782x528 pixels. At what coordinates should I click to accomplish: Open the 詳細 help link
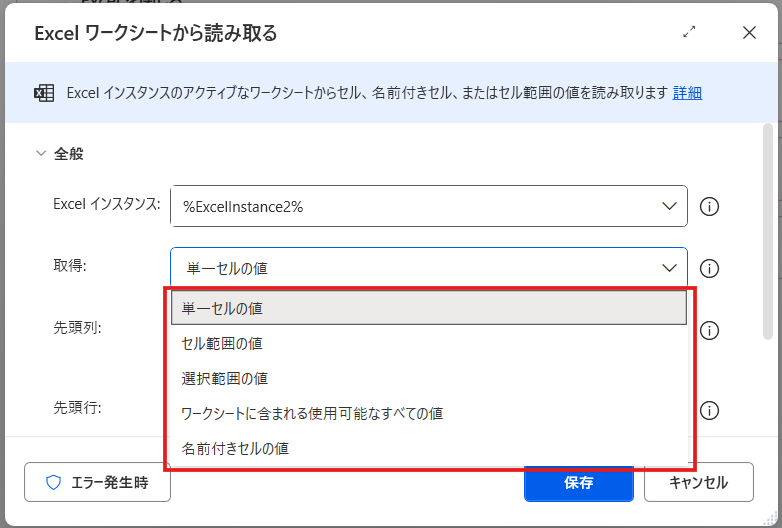click(687, 93)
